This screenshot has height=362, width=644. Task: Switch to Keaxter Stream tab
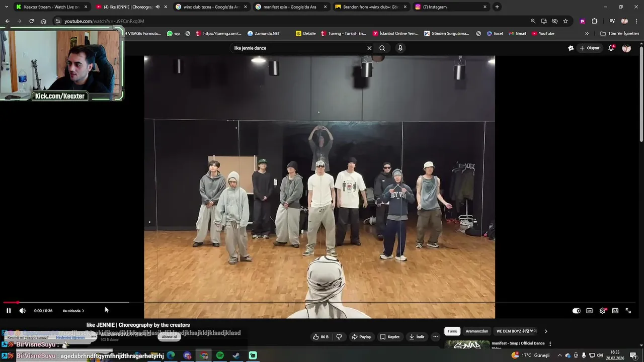tap(50, 7)
